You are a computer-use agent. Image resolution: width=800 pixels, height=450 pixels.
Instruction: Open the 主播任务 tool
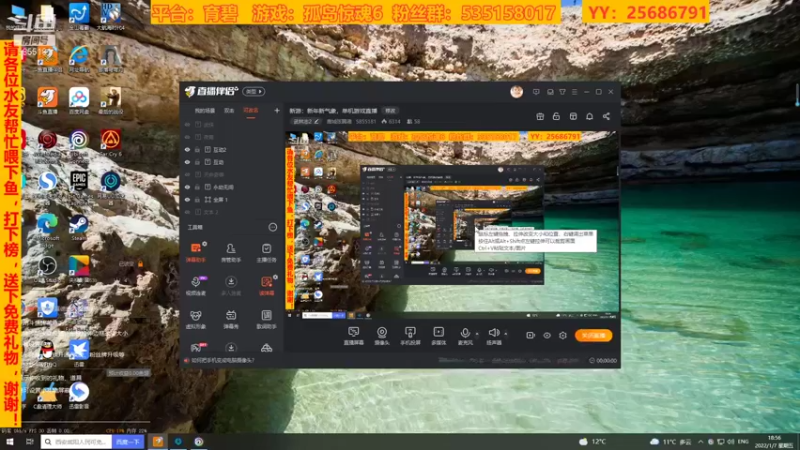266,252
